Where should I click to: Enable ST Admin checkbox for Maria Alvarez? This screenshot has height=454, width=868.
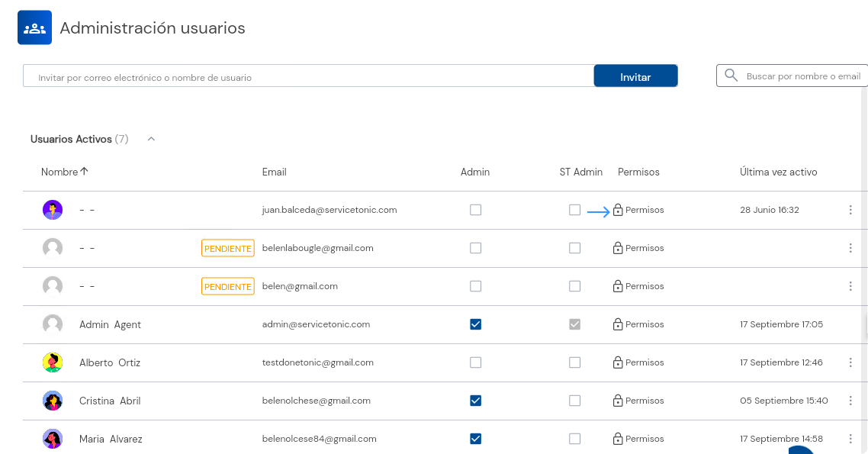coord(574,439)
